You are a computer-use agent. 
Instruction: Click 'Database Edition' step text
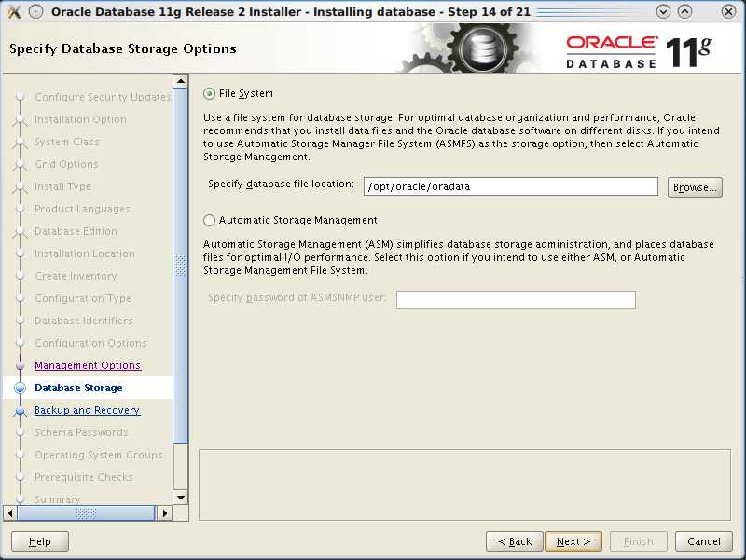click(x=76, y=231)
